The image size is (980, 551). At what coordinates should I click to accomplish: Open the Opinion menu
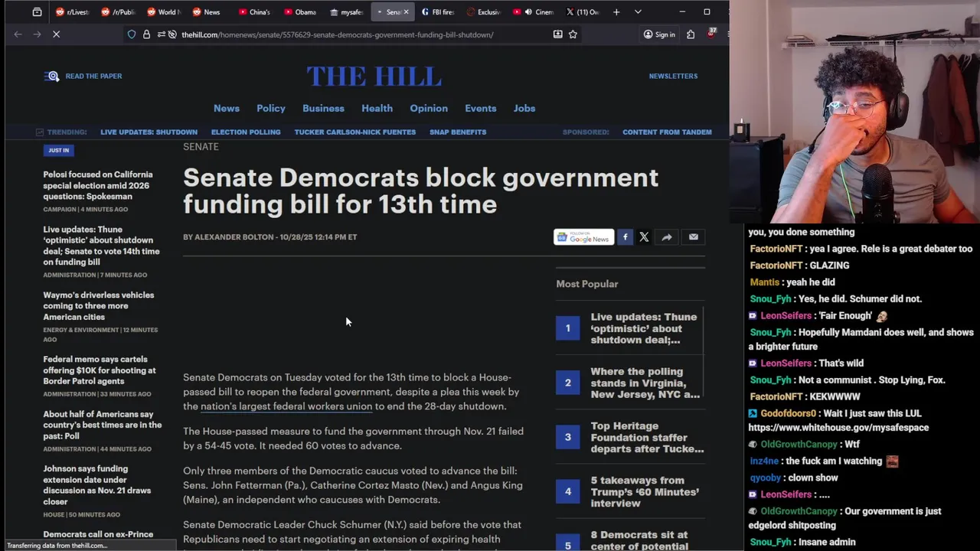429,109
